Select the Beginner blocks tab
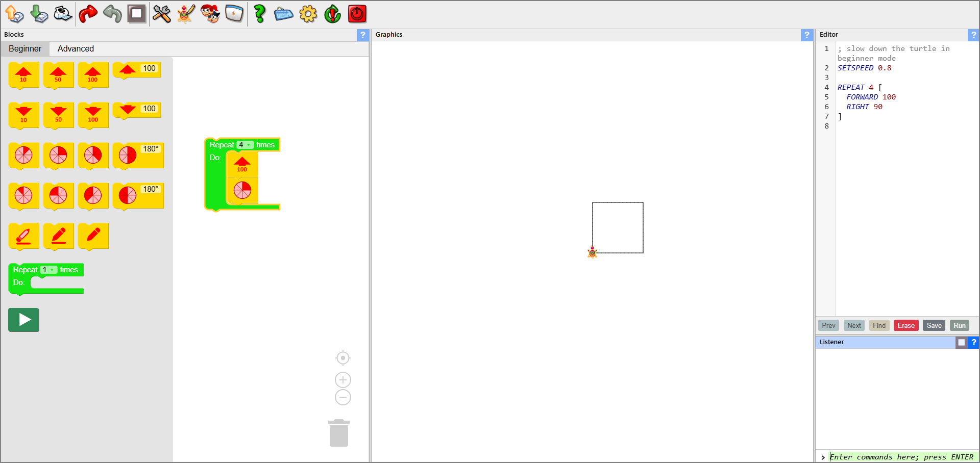The height and width of the screenshot is (463, 980). point(25,48)
